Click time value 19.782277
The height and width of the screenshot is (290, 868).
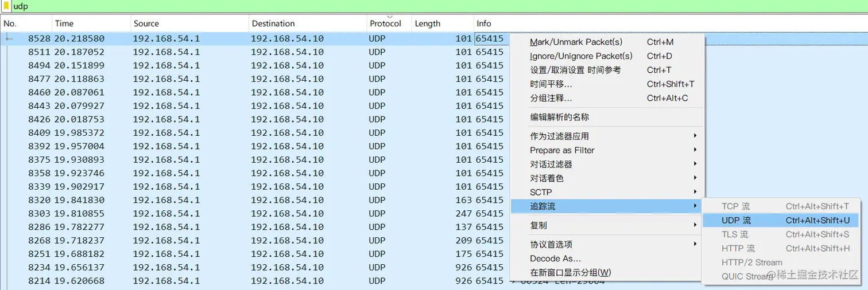pyautogui.click(x=79, y=227)
